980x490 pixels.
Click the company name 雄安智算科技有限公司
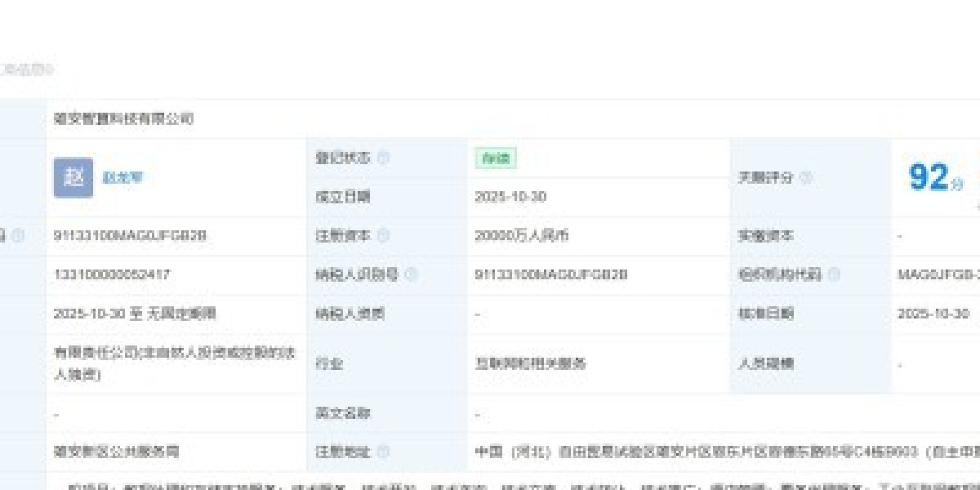click(123, 118)
